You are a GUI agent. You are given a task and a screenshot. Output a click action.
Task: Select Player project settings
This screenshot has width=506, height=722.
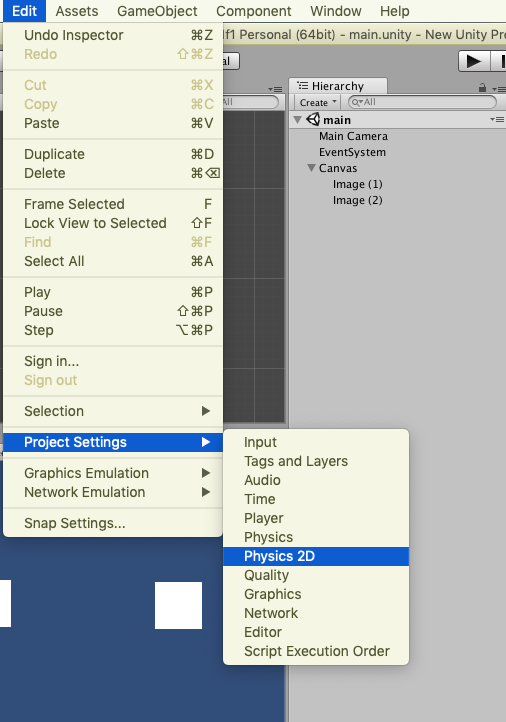pos(316,518)
